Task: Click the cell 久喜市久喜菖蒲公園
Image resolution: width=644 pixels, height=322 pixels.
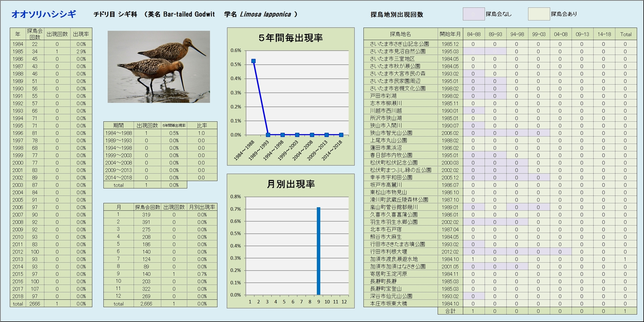Action: coord(400,215)
